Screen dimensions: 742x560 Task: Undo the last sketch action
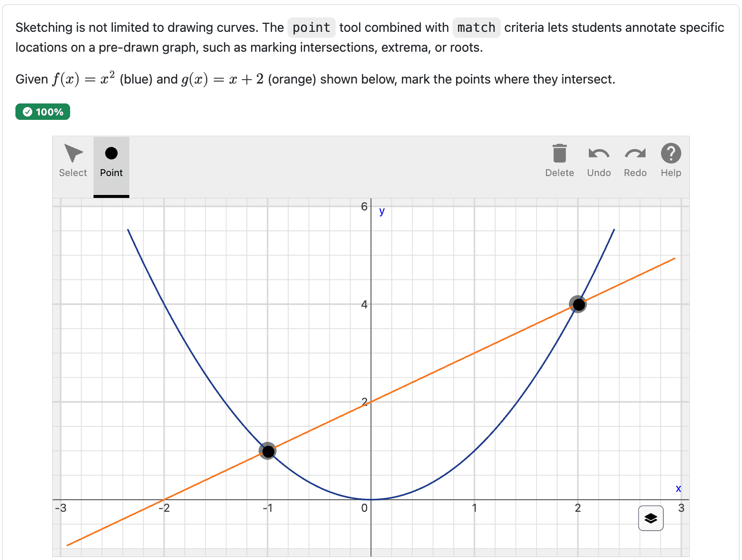tap(599, 161)
